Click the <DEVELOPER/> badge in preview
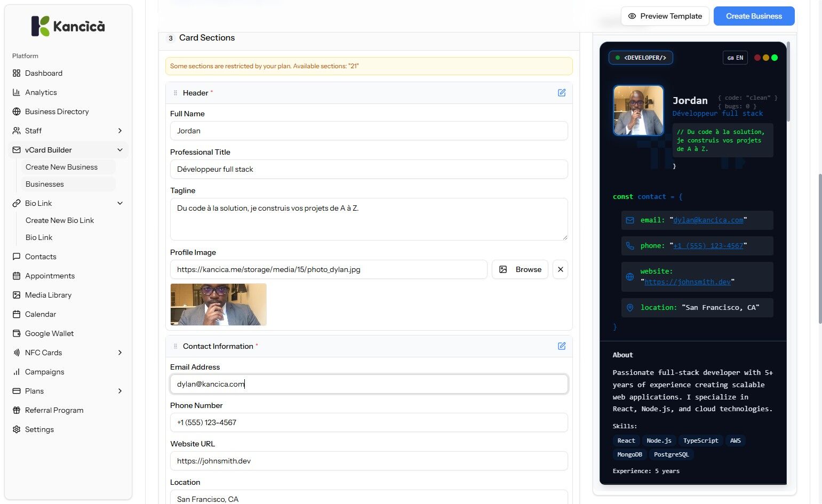 [x=641, y=58]
